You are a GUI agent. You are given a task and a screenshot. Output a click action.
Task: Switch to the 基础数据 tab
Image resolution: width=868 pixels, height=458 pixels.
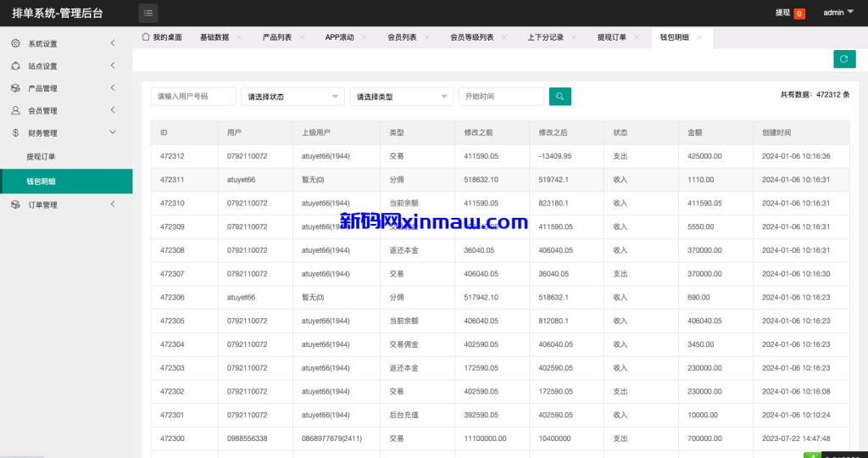[x=214, y=37]
